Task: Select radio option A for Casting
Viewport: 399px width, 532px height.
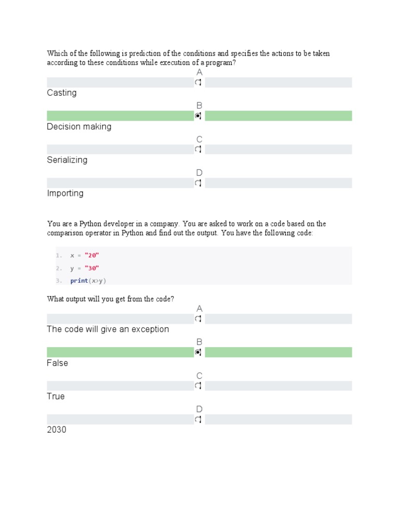Action: pos(198,82)
